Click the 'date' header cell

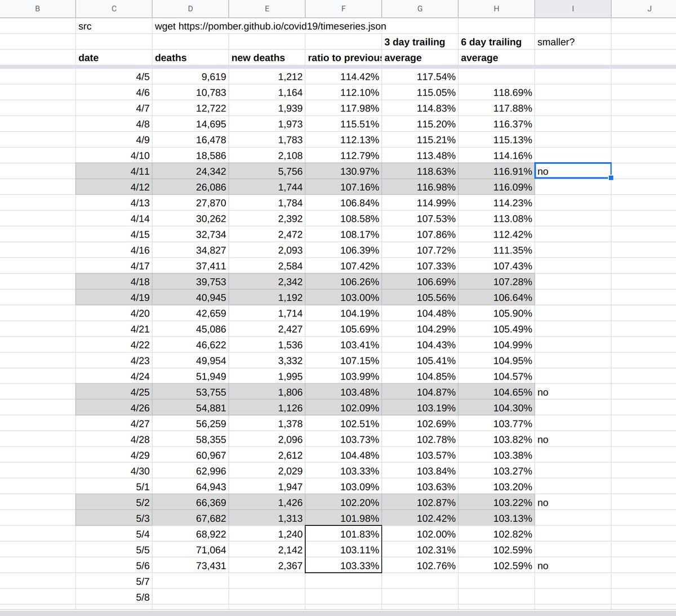click(114, 58)
